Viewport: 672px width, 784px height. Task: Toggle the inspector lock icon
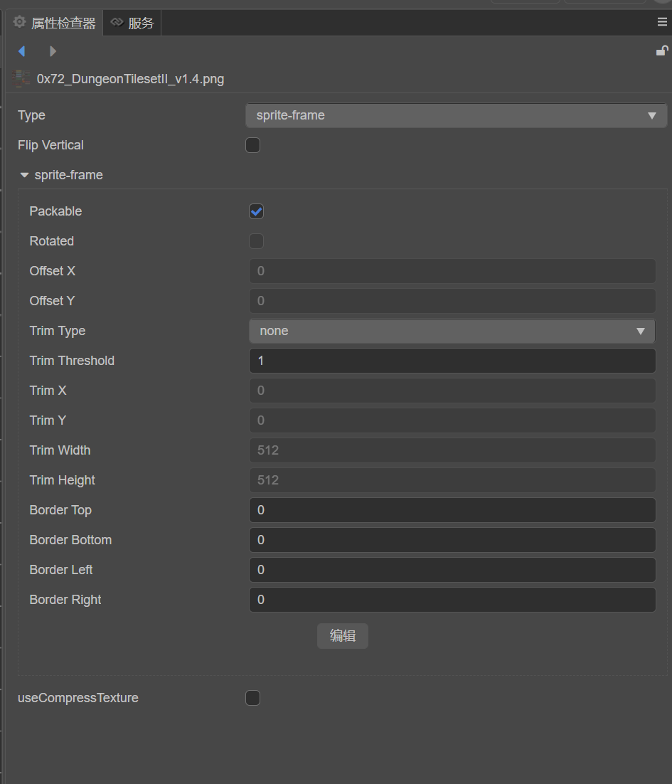(x=661, y=51)
